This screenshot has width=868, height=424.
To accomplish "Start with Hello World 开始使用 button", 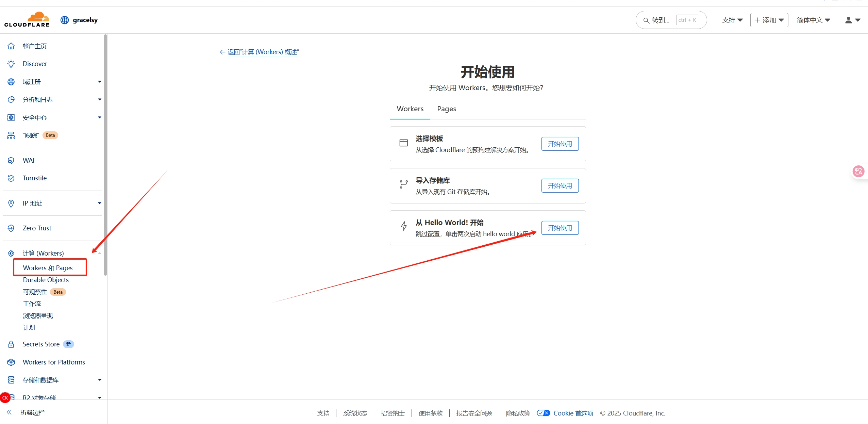I will point(560,228).
